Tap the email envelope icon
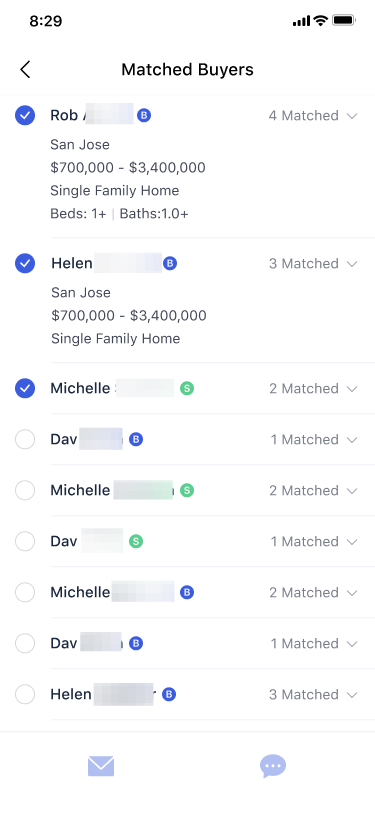Screen dimensions: 375x813 tap(101, 766)
